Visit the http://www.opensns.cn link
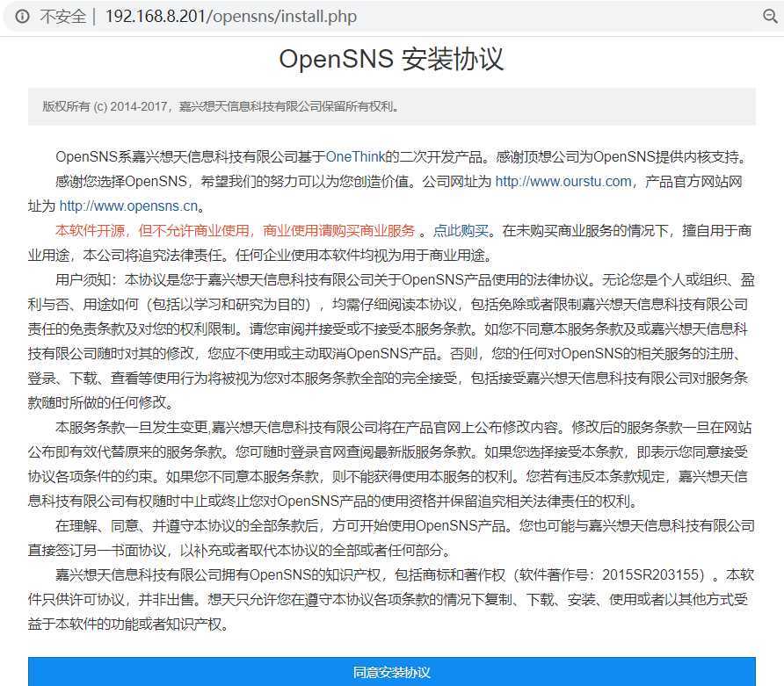The width and height of the screenshot is (784, 686). (128, 206)
